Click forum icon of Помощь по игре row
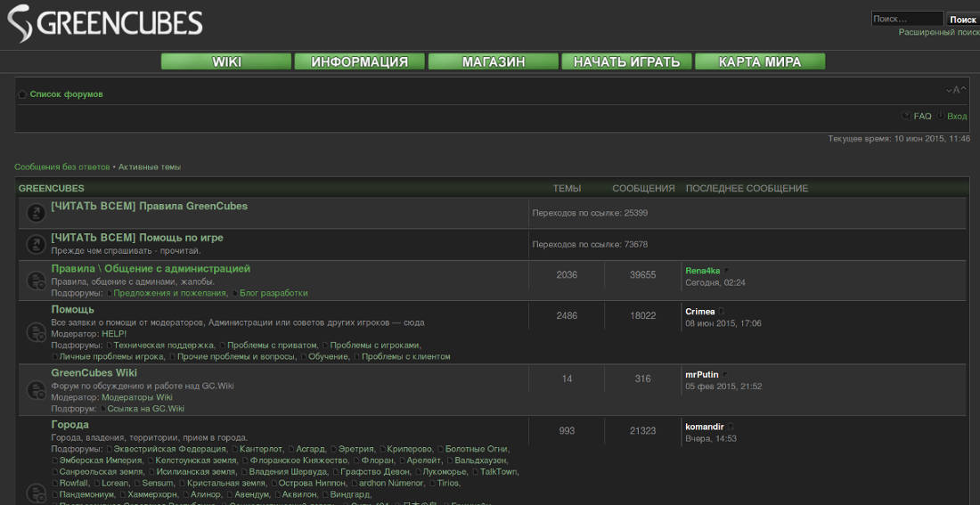The width and height of the screenshot is (980, 505). (36, 244)
